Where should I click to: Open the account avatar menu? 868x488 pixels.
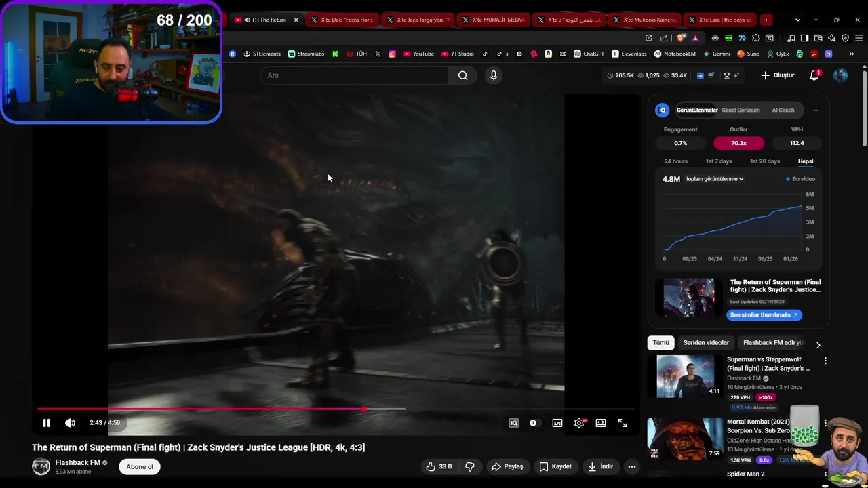pyautogui.click(x=840, y=75)
